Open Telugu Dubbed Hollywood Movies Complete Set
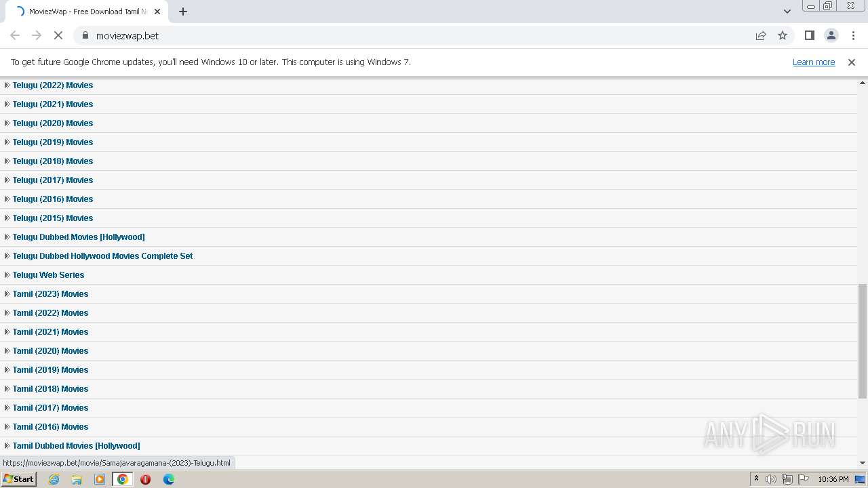 (102, 256)
